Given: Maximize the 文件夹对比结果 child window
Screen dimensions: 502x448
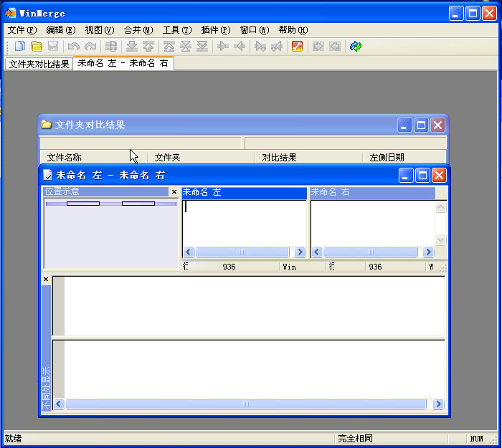Looking at the screenshot, I should click(x=421, y=125).
